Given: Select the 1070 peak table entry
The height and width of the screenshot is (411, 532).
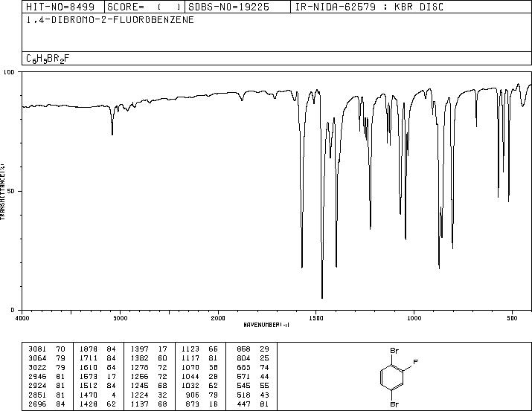Looking at the screenshot, I should 199,367.
